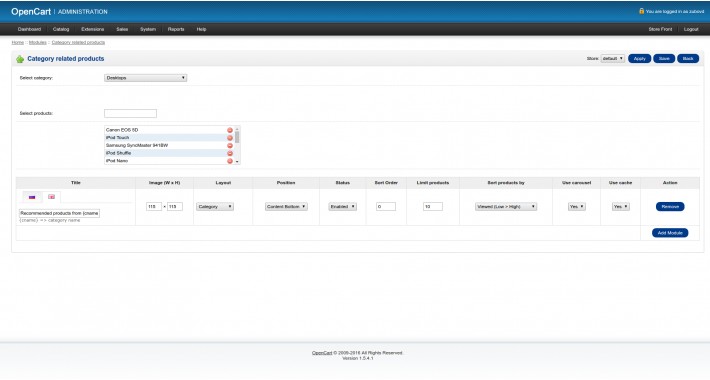This screenshot has width=710, height=380.
Task: Click the Save button
Action: [x=664, y=59]
